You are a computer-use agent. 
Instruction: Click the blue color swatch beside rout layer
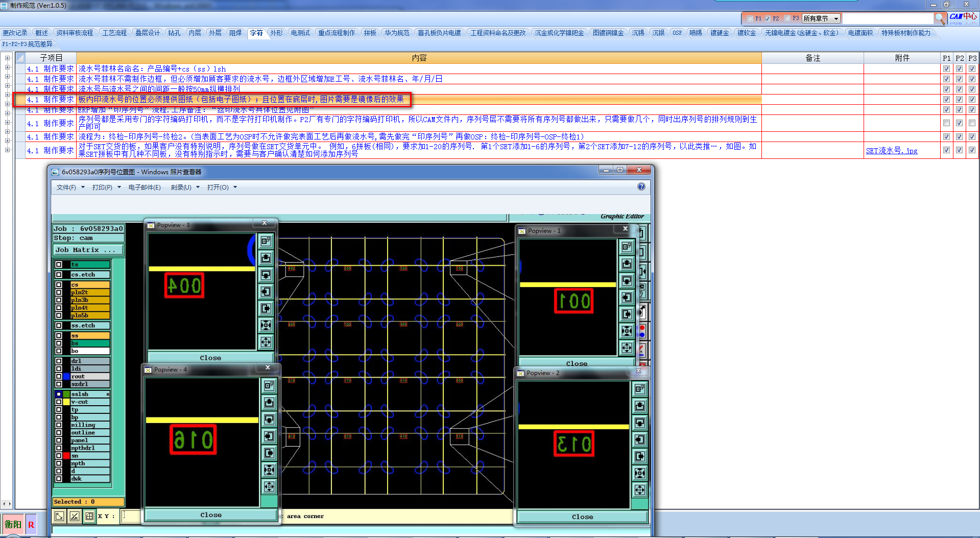(66, 377)
